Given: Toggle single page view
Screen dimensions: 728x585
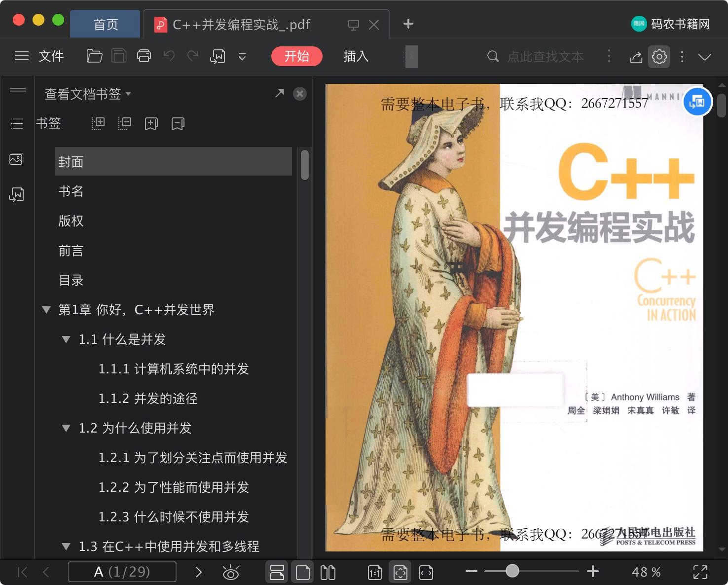Looking at the screenshot, I should [x=302, y=572].
